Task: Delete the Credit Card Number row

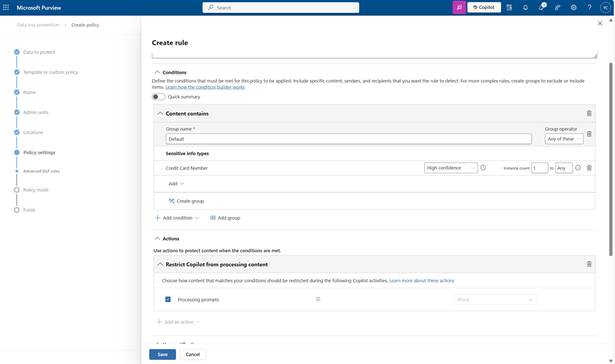Action: tap(589, 168)
